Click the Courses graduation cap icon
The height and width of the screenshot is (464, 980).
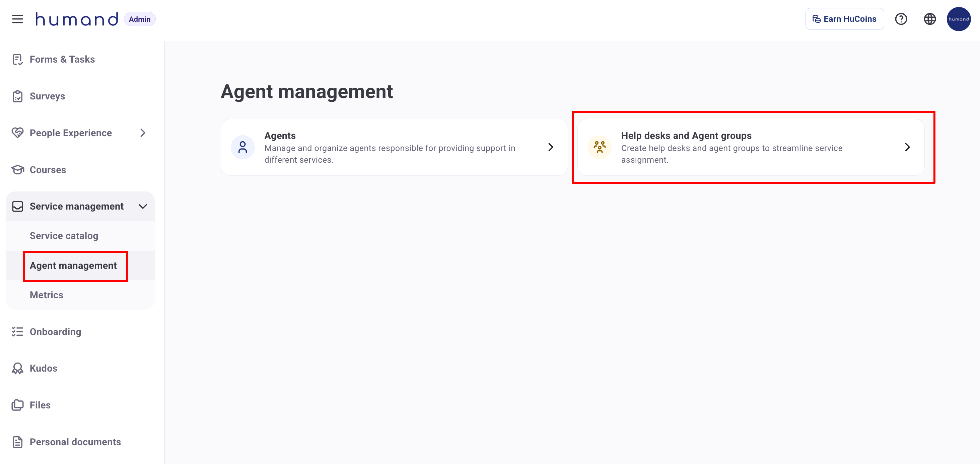17,170
